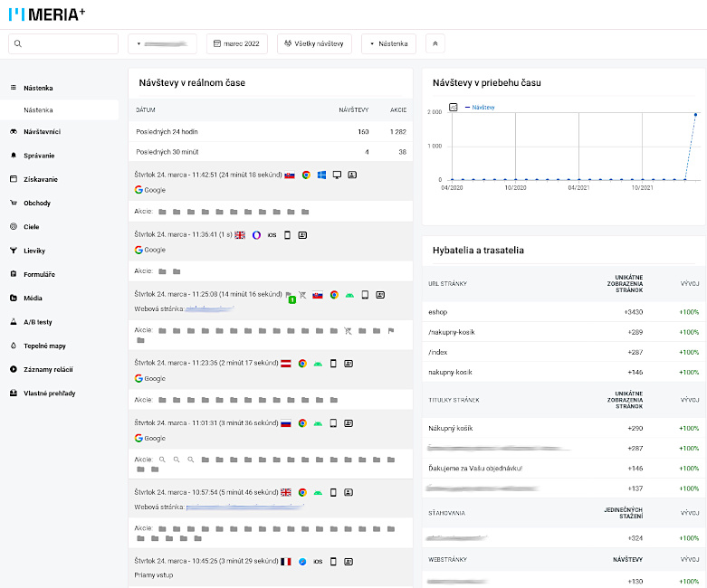Click UK flag on 11:36:41 visit
The image size is (707, 588).
(240, 235)
